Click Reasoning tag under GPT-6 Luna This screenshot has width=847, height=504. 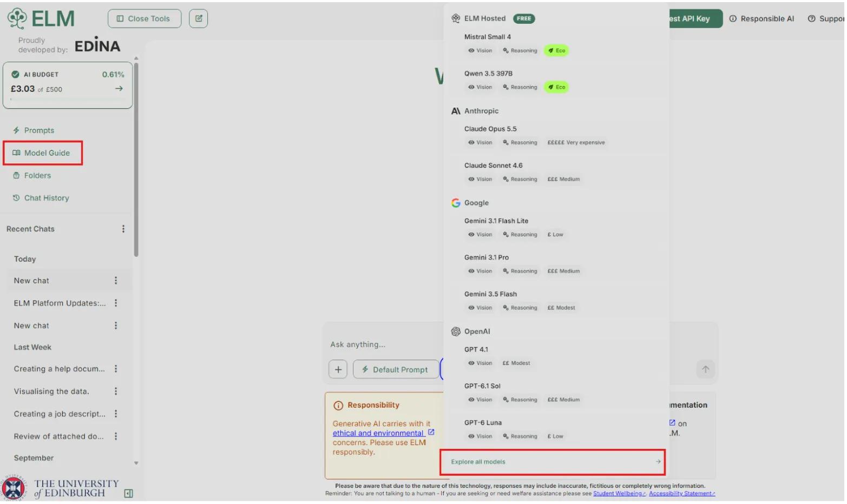pos(520,436)
